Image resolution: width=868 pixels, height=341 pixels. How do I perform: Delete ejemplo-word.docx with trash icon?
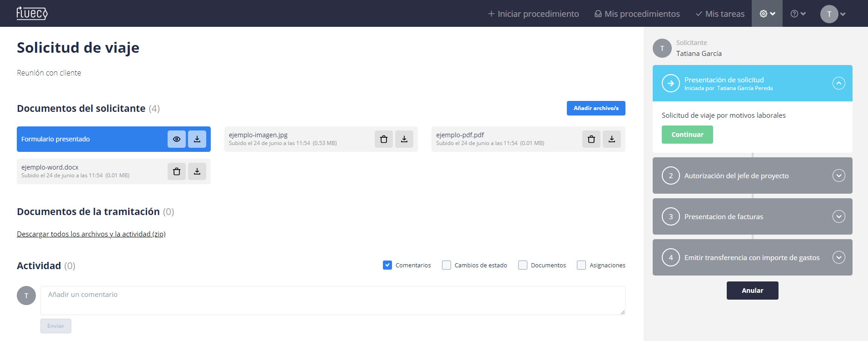(x=177, y=171)
